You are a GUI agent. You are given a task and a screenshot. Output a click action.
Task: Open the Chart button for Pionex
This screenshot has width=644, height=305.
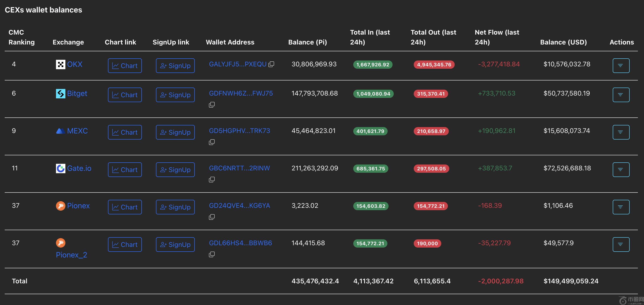(125, 207)
